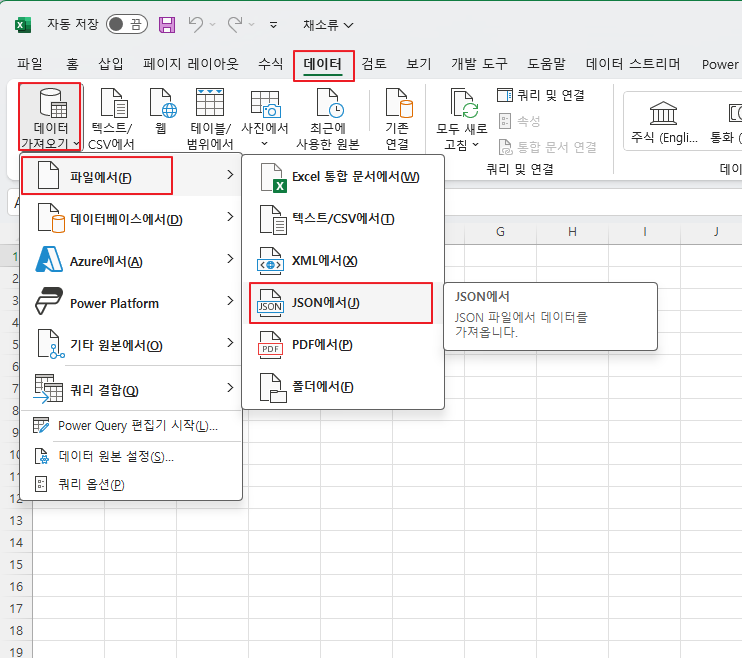742x658 pixels.
Task: Choose JSON에서 from the file submenu
Action: [x=341, y=303]
